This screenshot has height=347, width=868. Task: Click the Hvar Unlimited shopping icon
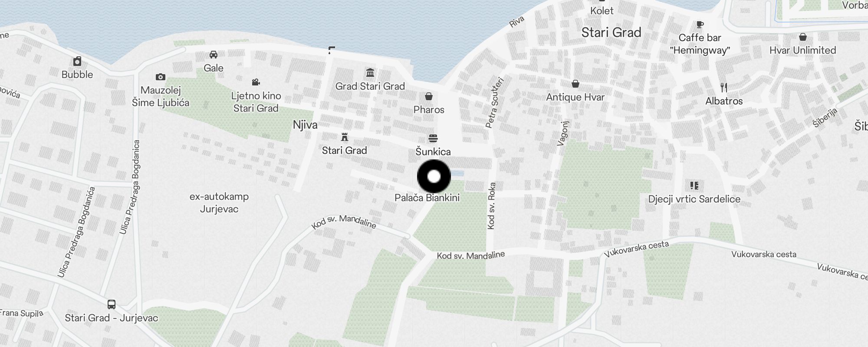coord(803,37)
